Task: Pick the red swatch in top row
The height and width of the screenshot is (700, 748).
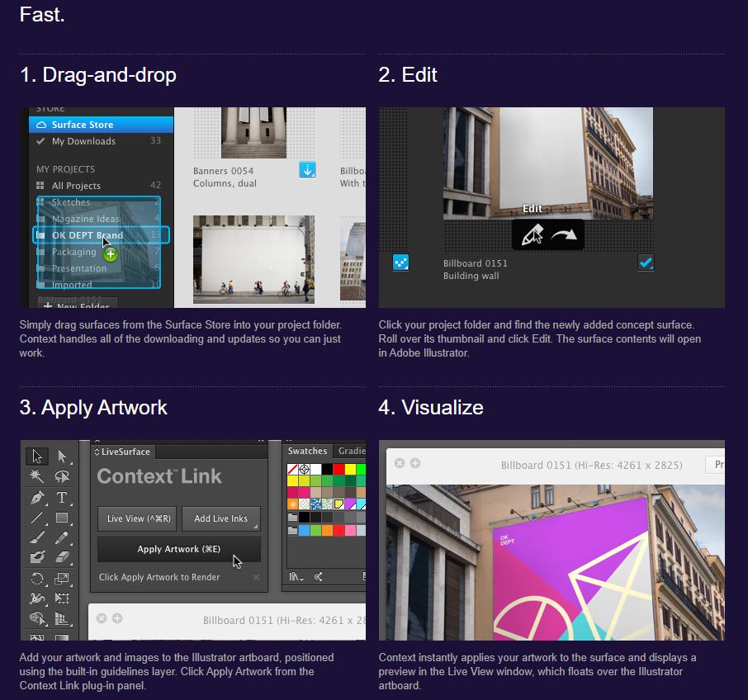Action: 338,469
